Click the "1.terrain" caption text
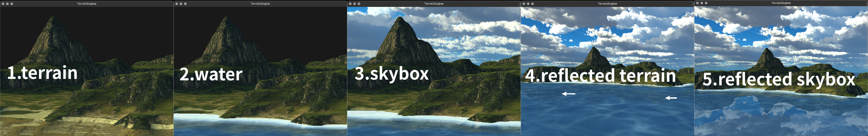 [42, 73]
